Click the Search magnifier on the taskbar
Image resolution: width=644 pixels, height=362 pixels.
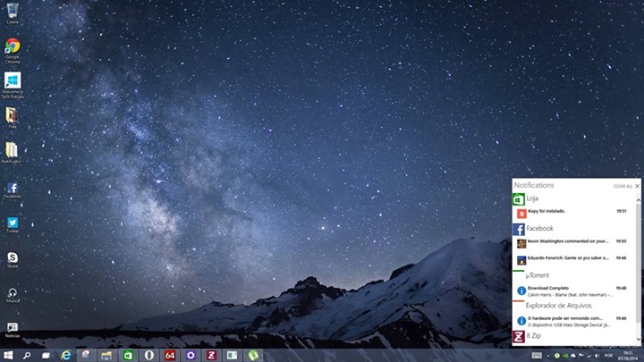(27, 355)
